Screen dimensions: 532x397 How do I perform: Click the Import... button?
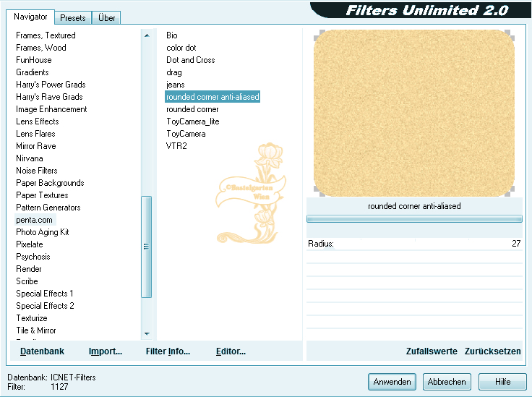coord(106,351)
